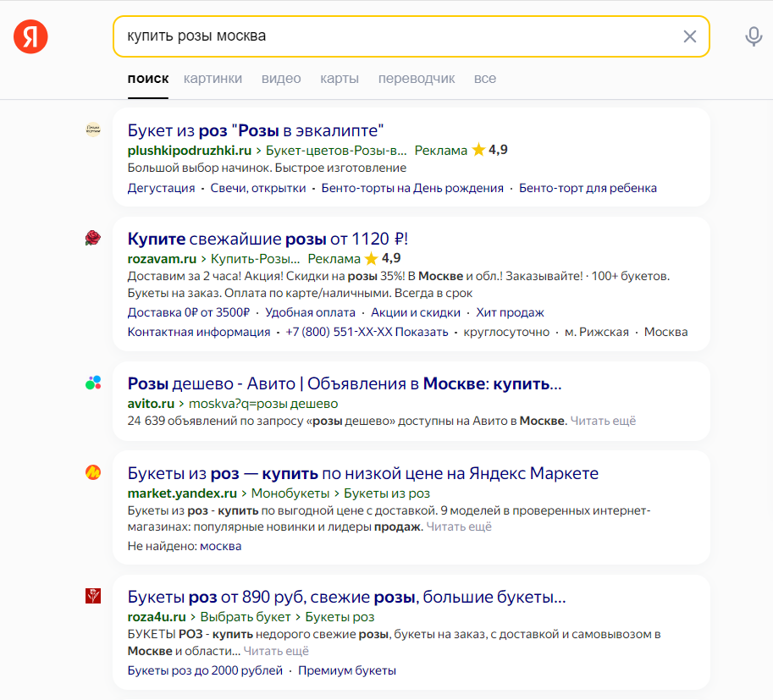Open the все tab
Screen dimensions: 773x700
pos(485,79)
